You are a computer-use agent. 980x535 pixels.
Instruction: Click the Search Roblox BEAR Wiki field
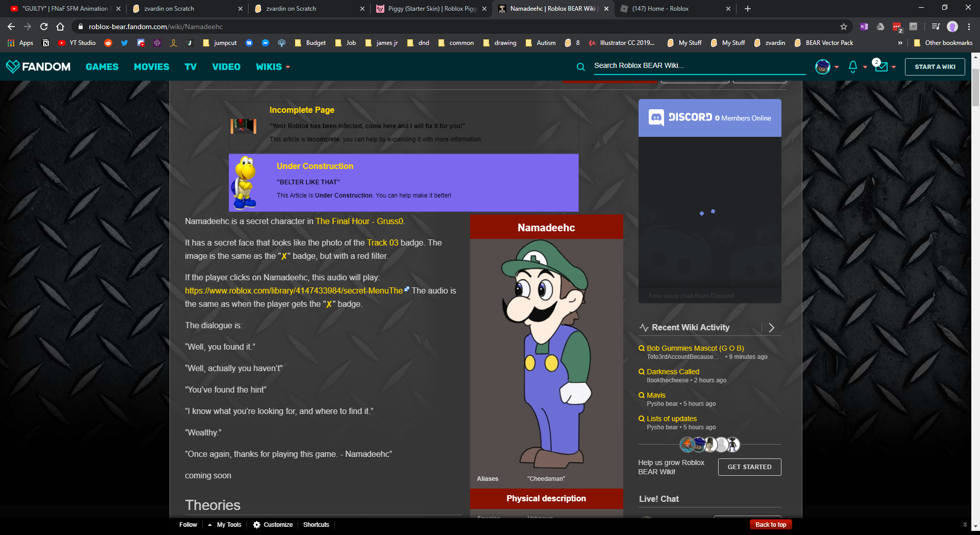[699, 66]
